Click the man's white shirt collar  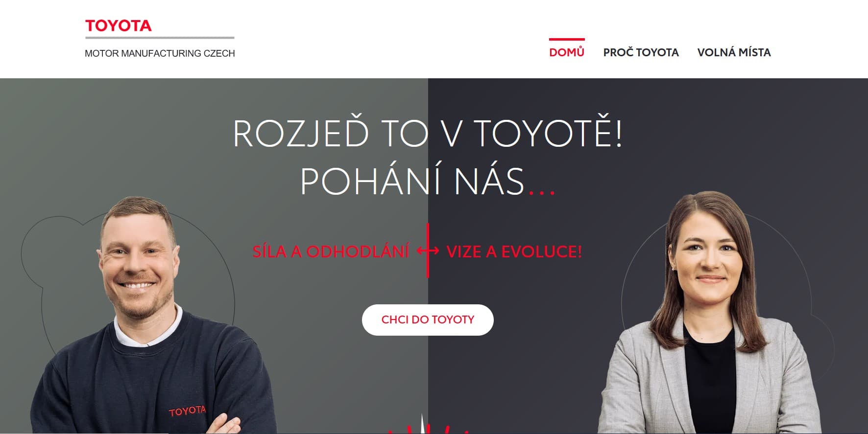[x=147, y=327]
